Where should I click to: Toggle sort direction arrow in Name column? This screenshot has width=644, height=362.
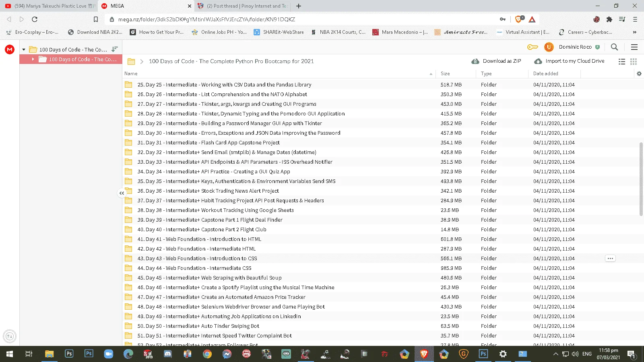tap(431, 74)
